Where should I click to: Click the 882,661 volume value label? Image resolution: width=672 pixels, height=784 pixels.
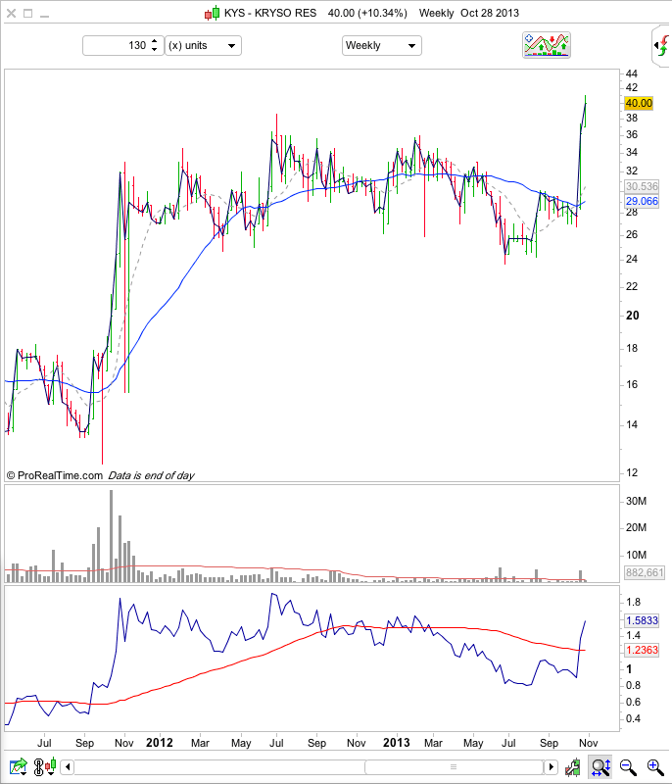click(645, 572)
